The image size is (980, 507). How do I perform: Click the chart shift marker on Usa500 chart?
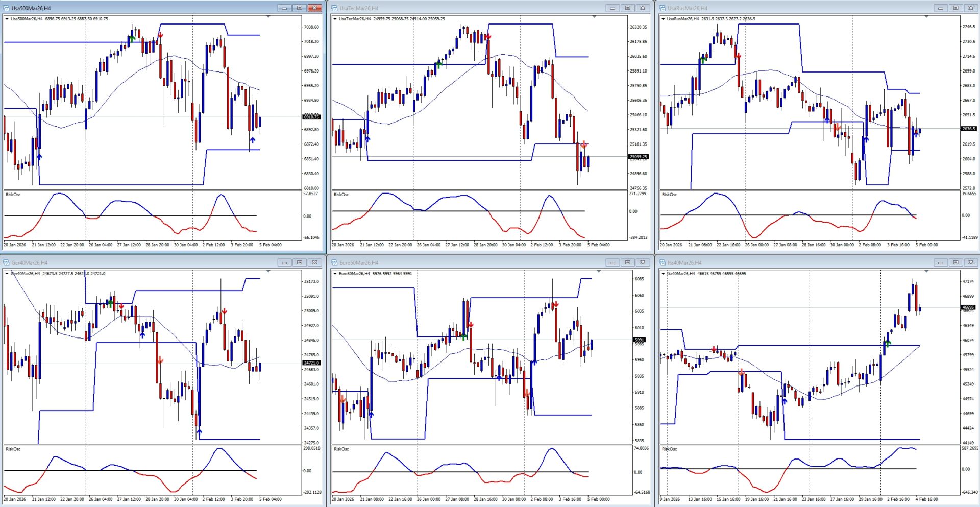point(268,17)
